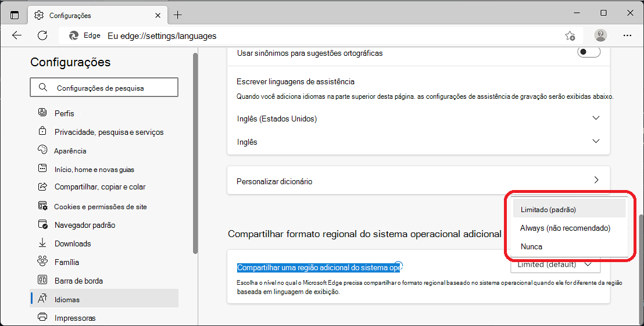Click Escrever linguagens de assistência heading
The width and height of the screenshot is (644, 326).
(x=295, y=81)
